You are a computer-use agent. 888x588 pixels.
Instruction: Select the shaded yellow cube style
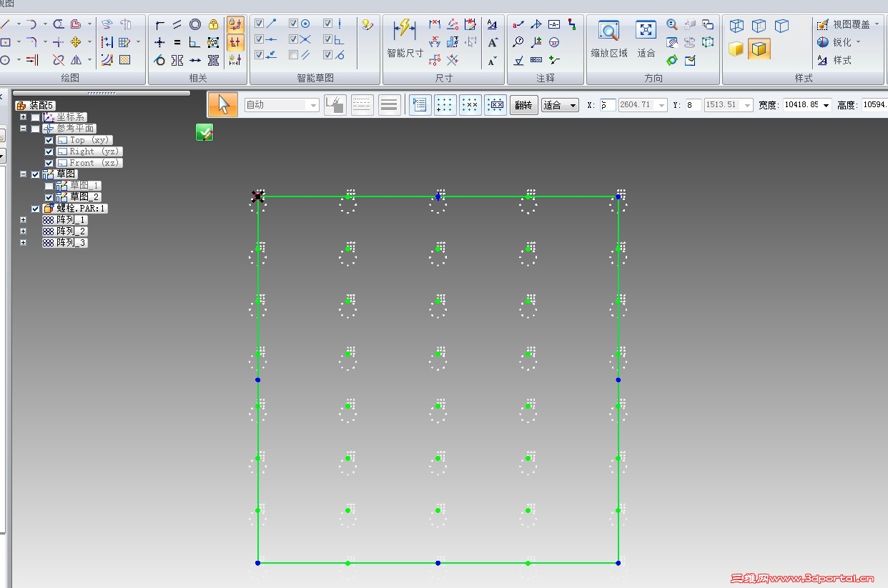736,49
